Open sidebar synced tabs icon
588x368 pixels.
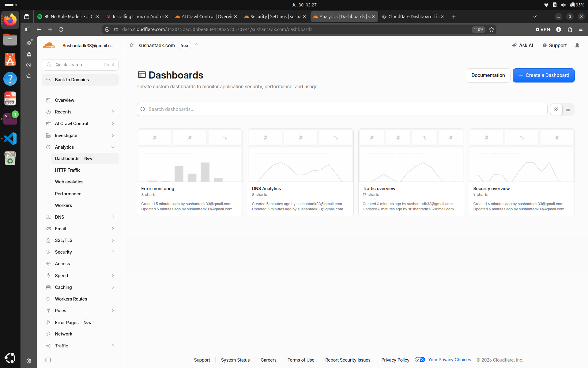point(29,54)
